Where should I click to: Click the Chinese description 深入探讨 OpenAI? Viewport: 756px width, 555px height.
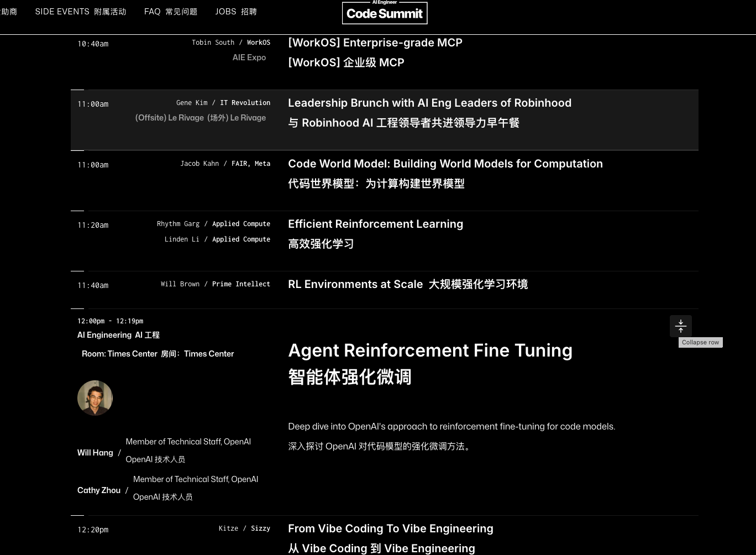point(380,447)
